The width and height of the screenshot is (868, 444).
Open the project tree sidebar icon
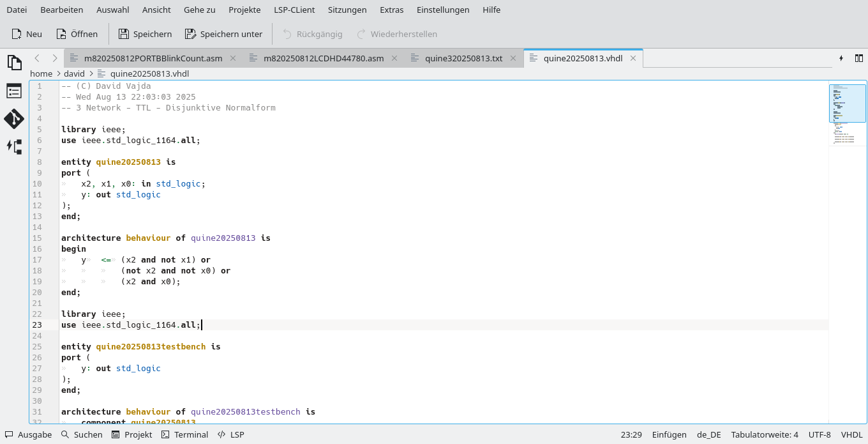14,91
